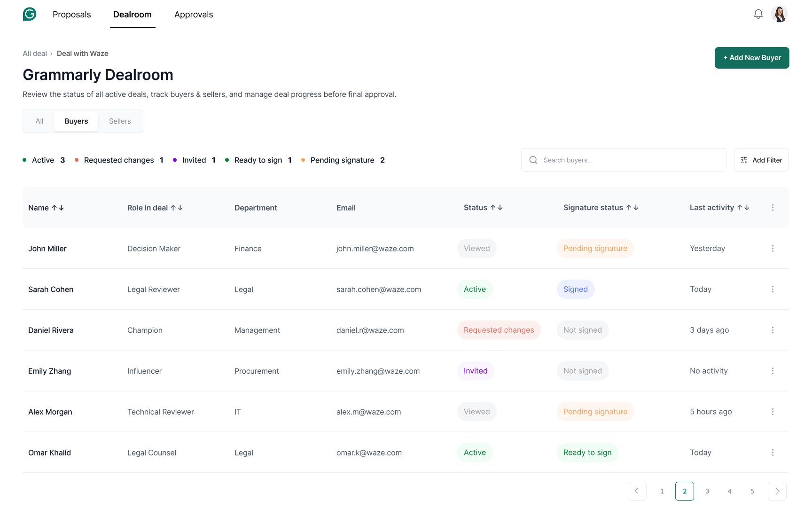
Task: Click the Email column header
Action: point(346,208)
